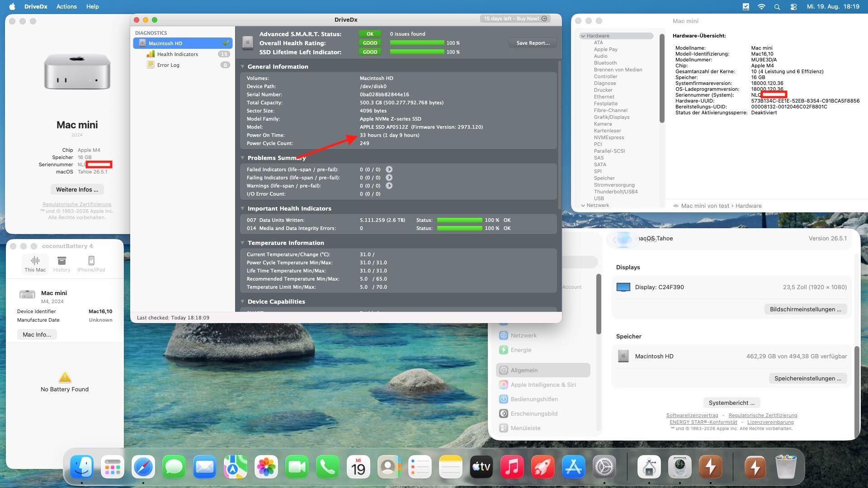Collapse the General Information section
The height and width of the screenshot is (488, 868).
(243, 66)
